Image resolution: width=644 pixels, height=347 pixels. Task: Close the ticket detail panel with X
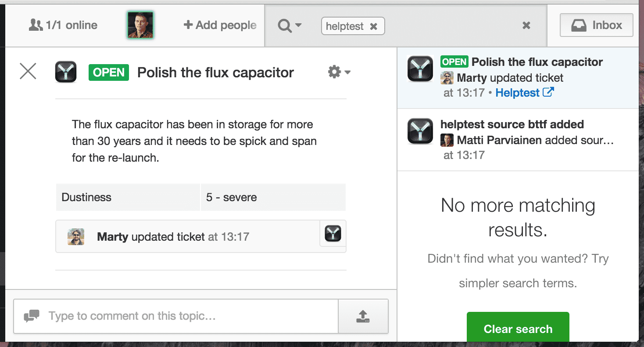click(x=28, y=71)
